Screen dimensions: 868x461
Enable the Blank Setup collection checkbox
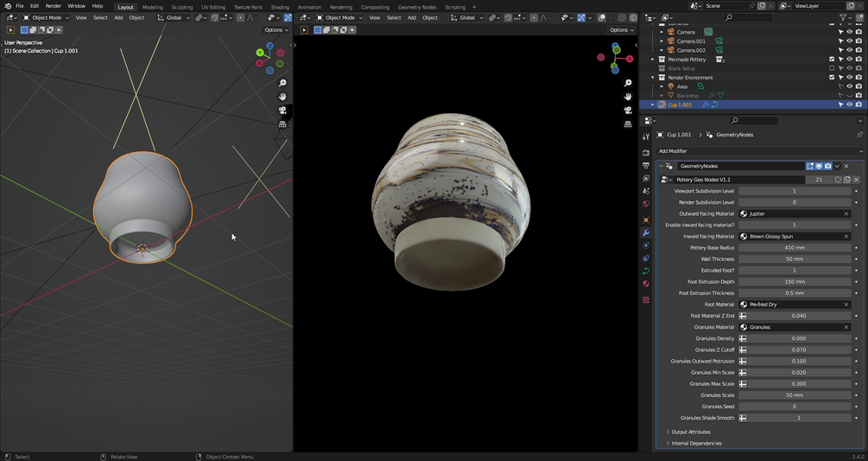pyautogui.click(x=832, y=68)
